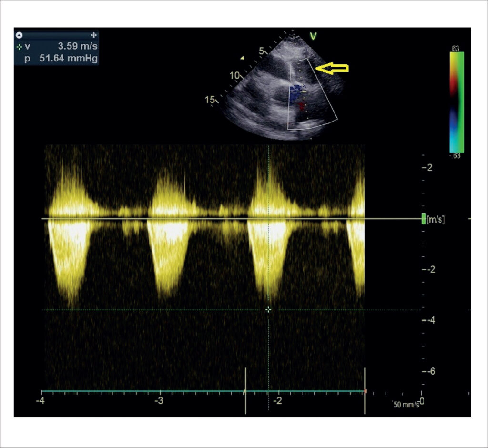Image resolution: width=488 pixels, height=448 pixels.
Task: Click the green V probe orientation marker
Action: pos(313,36)
